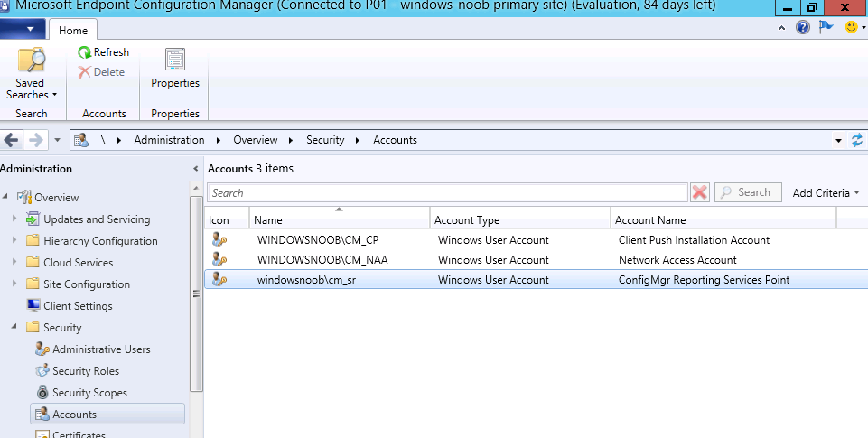Image resolution: width=868 pixels, height=438 pixels.
Task: Expand the arrow after Administration breadcrumb
Action: point(218,141)
